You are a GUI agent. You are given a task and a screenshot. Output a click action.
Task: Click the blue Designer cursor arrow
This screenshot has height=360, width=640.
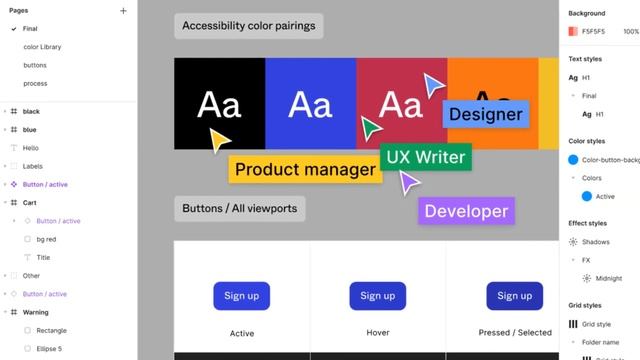(x=433, y=85)
